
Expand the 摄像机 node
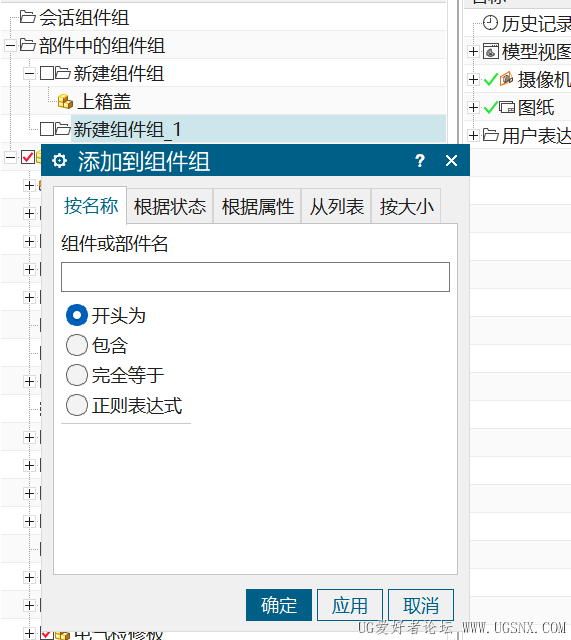point(473,79)
